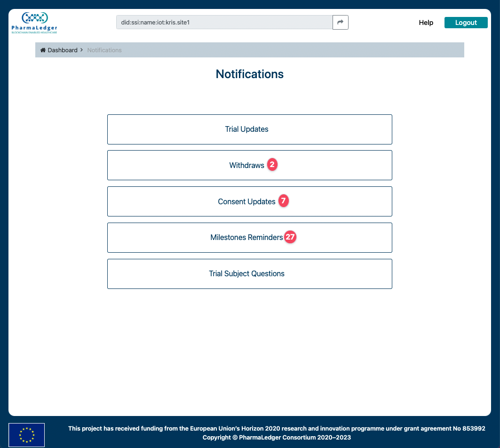The height and width of the screenshot is (448, 500).
Task: Open the Milestones Reminders notifications
Action: (x=250, y=238)
